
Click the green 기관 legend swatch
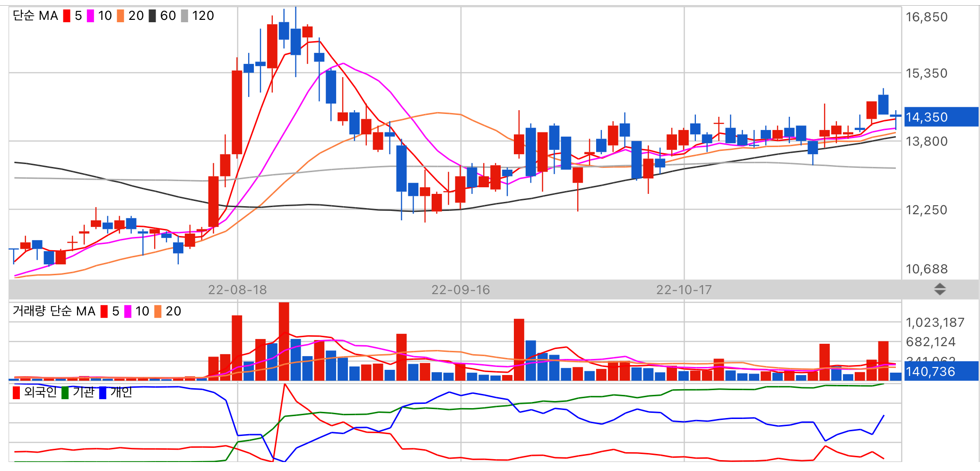pyautogui.click(x=65, y=392)
